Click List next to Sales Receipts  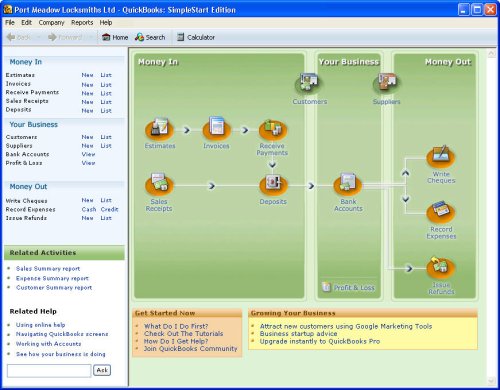(x=106, y=102)
